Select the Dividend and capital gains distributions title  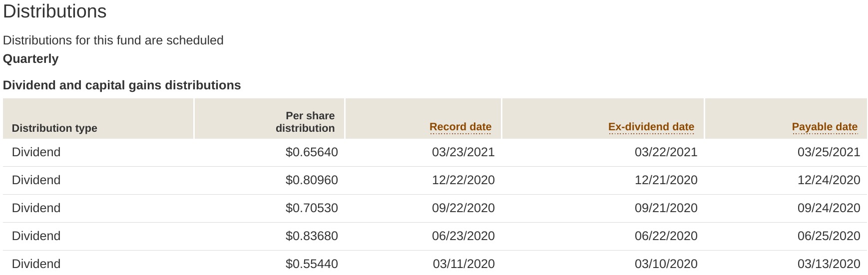(x=122, y=85)
